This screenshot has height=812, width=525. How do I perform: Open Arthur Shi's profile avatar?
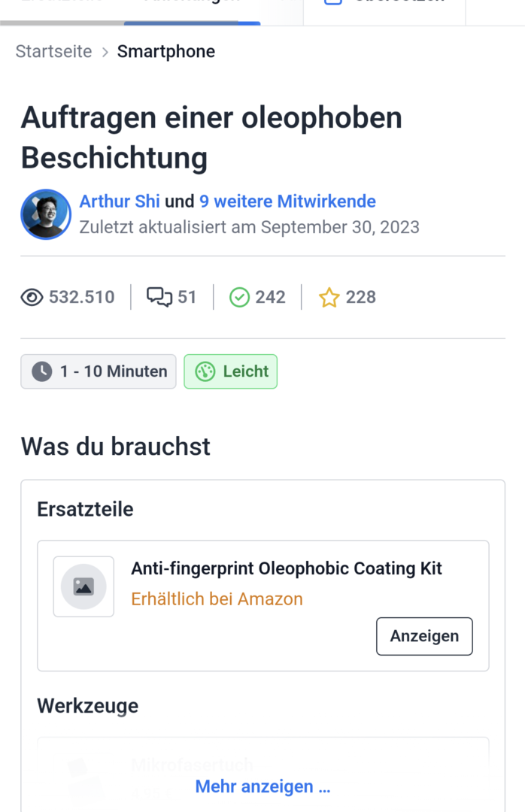click(46, 214)
